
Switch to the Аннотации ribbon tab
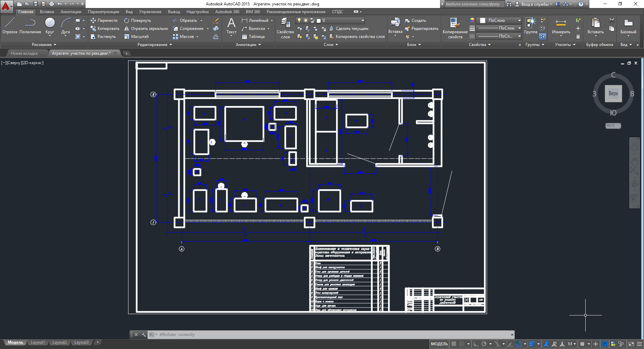pyautogui.click(x=71, y=12)
